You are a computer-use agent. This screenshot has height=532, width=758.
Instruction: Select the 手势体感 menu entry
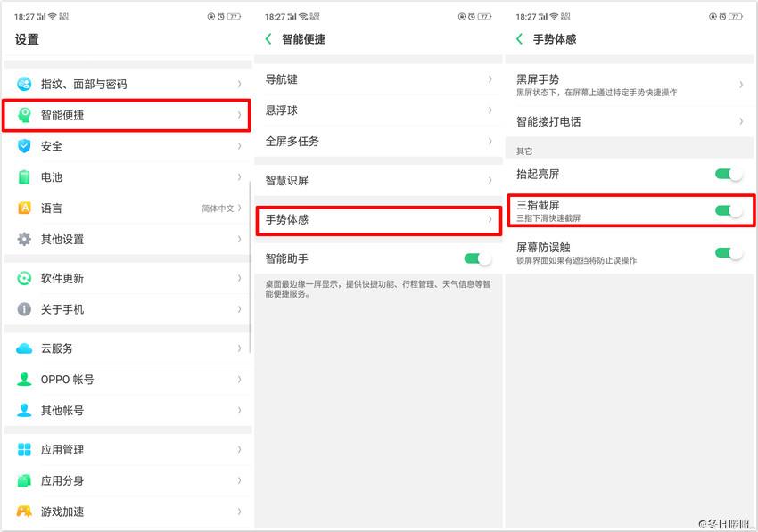coord(378,220)
